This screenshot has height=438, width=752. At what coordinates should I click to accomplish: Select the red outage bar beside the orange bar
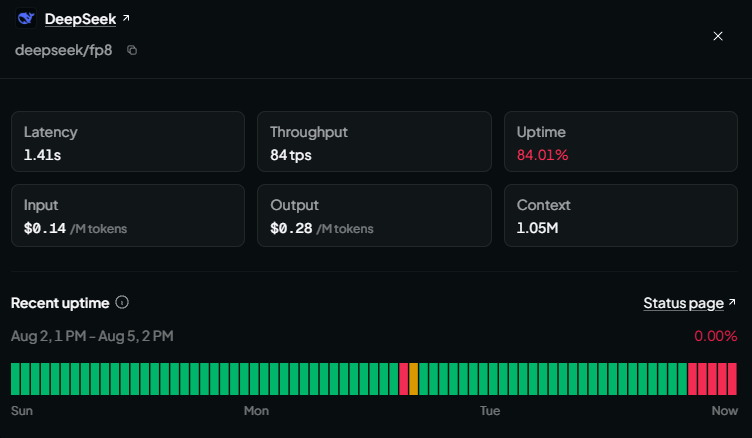pos(403,379)
